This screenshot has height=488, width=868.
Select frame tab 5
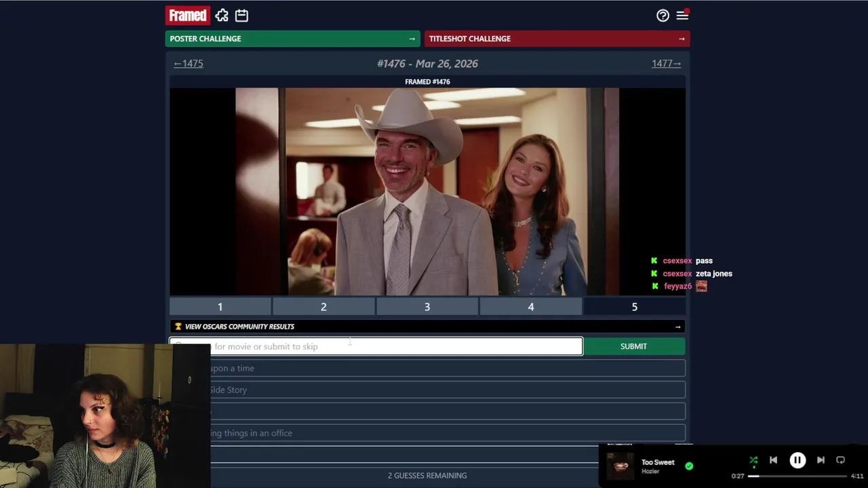pos(635,307)
